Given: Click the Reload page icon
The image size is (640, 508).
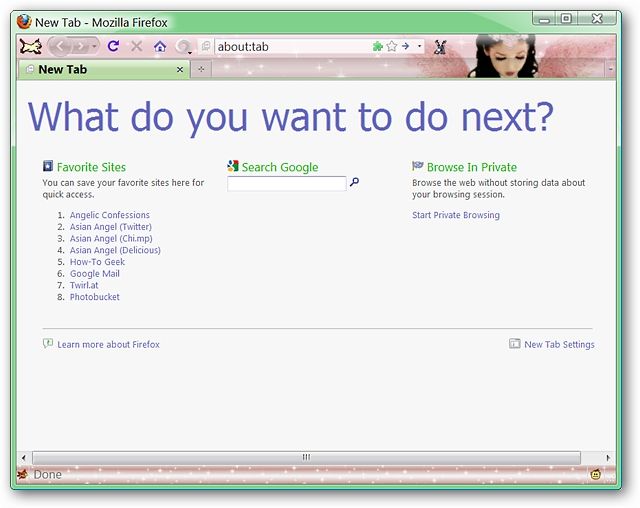Looking at the screenshot, I should coord(113,46).
